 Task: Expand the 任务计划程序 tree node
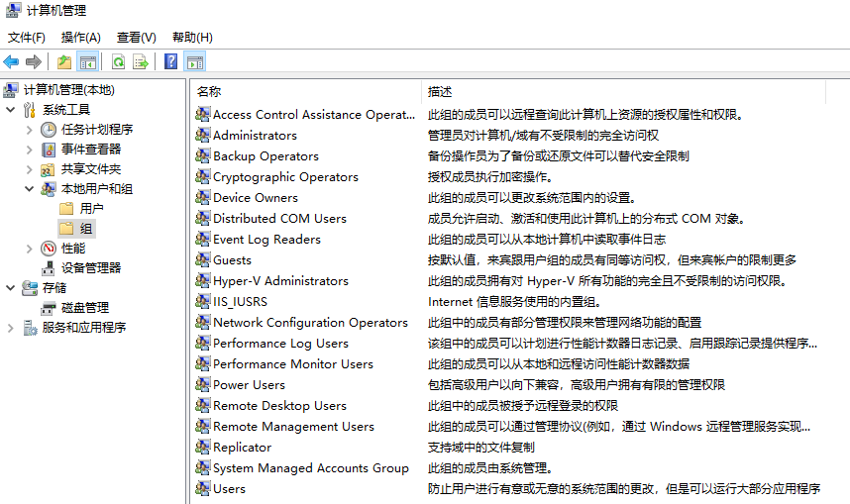pyautogui.click(x=30, y=130)
